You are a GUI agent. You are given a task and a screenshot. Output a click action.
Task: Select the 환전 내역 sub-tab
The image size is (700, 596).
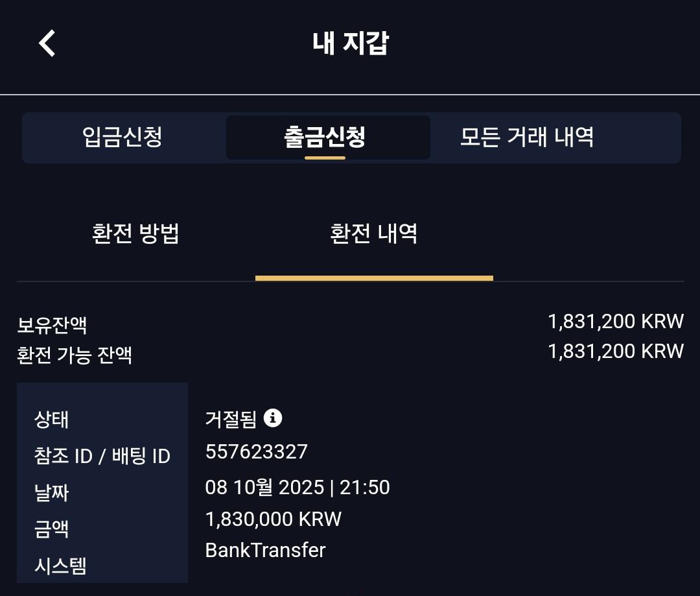(374, 233)
